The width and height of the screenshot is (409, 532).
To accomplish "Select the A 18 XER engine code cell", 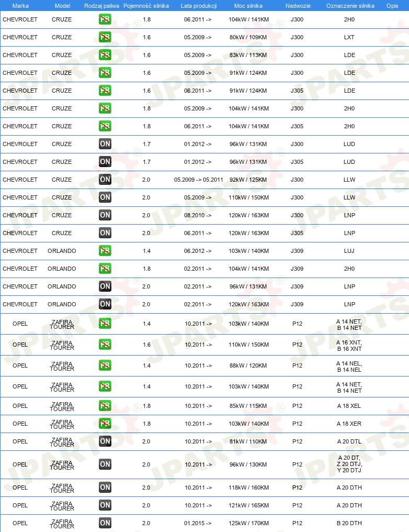I will [349, 424].
